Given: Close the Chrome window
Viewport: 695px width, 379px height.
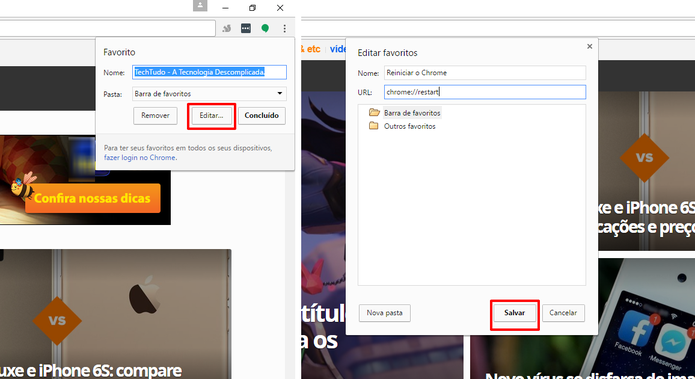Looking at the screenshot, I should [x=280, y=8].
